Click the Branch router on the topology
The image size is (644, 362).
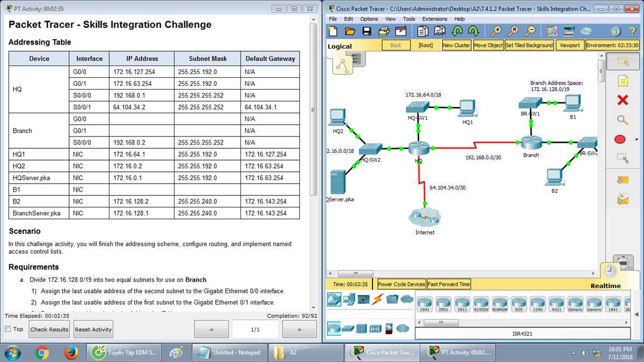pyautogui.click(x=531, y=142)
